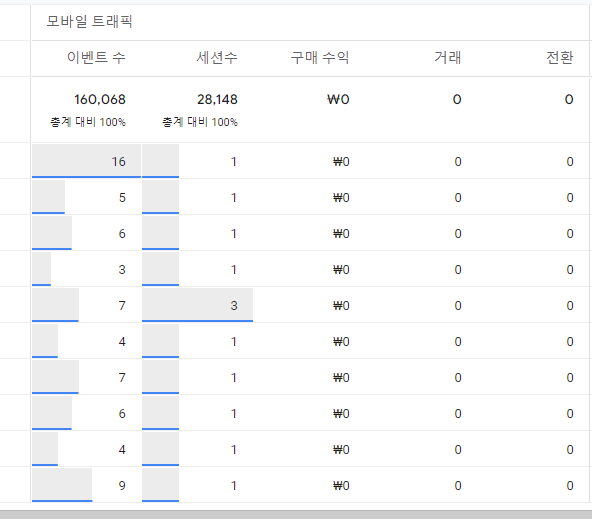This screenshot has height=520, width=592.
Task: Select the total event count 160,068
Action: tap(100, 99)
